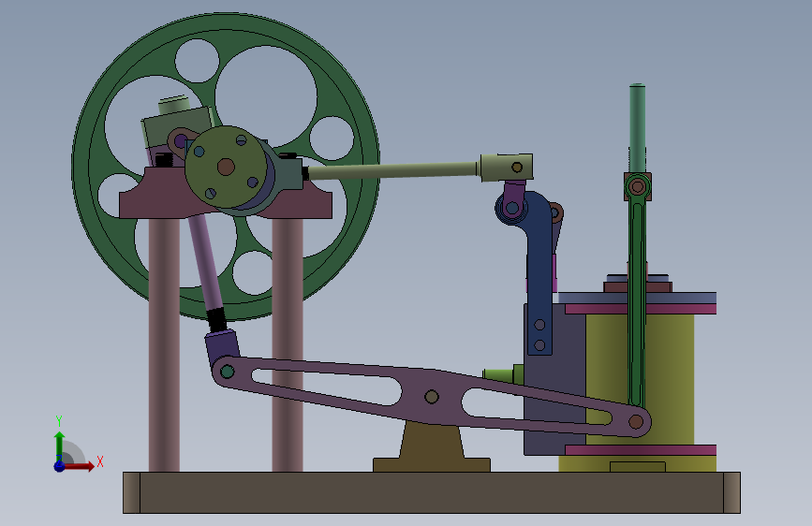Select the brown base plate

point(432,492)
